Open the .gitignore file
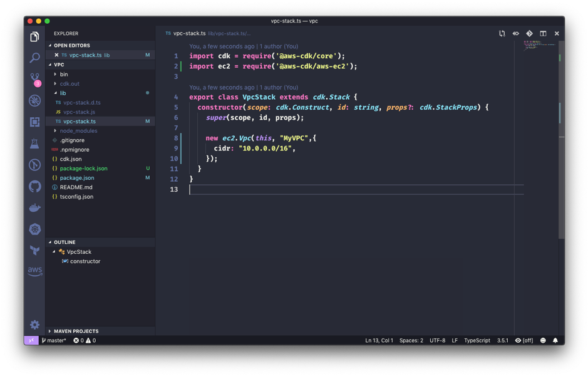 tap(100, 140)
